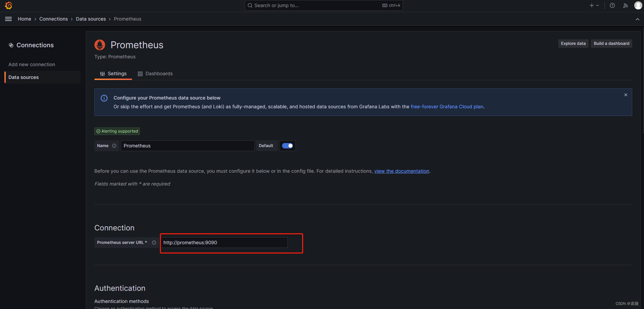This screenshot has height=309, width=644.
Task: Edit the data source Name field
Action: click(x=187, y=146)
